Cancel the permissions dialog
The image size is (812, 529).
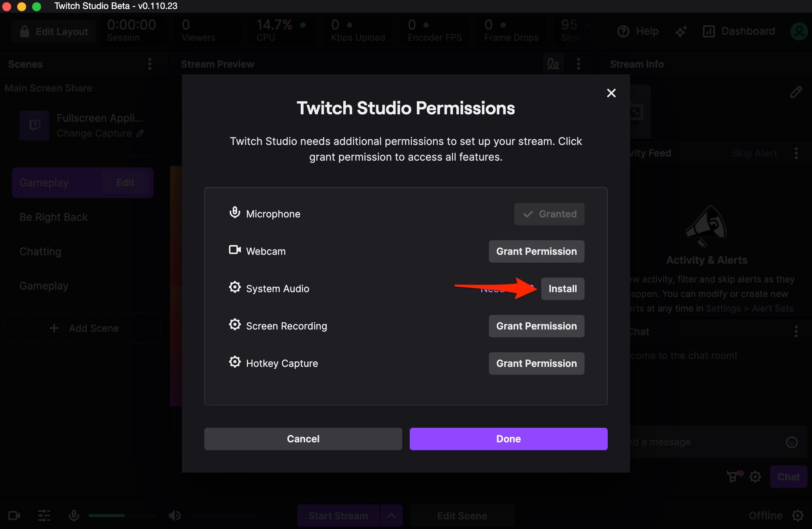pos(303,439)
